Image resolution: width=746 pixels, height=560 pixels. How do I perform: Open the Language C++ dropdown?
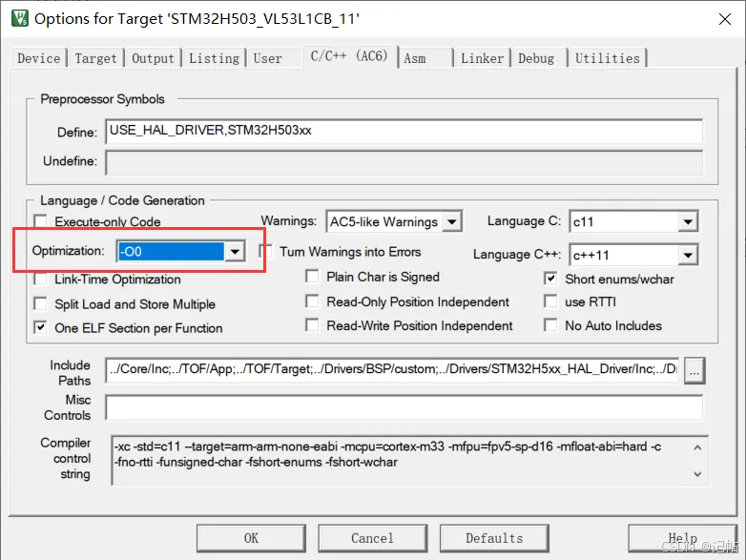(x=688, y=255)
